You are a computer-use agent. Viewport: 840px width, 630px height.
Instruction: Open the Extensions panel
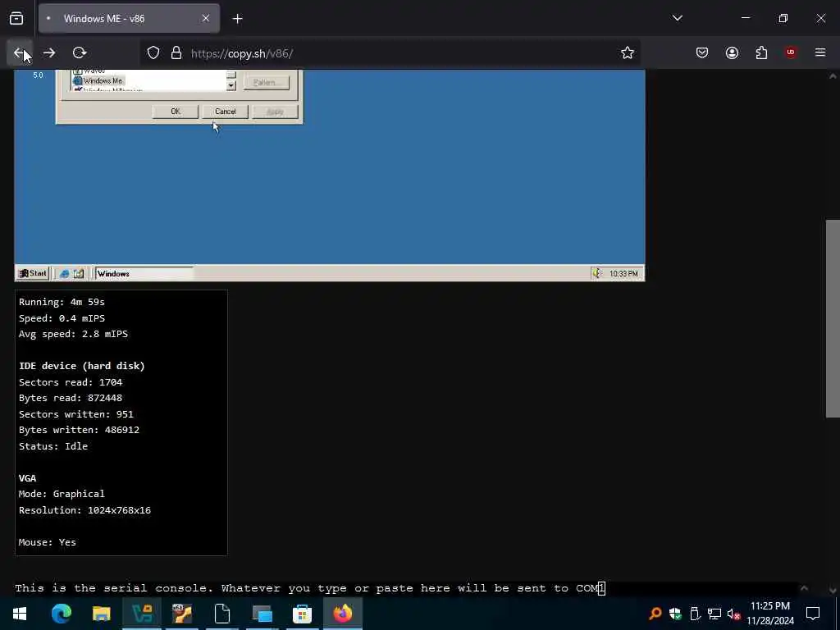point(761,52)
